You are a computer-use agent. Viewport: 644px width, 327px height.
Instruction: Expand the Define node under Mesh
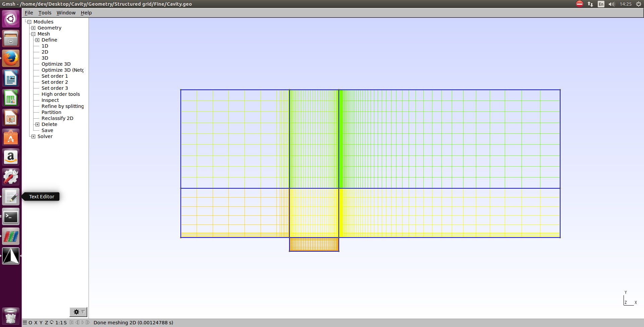click(x=37, y=40)
